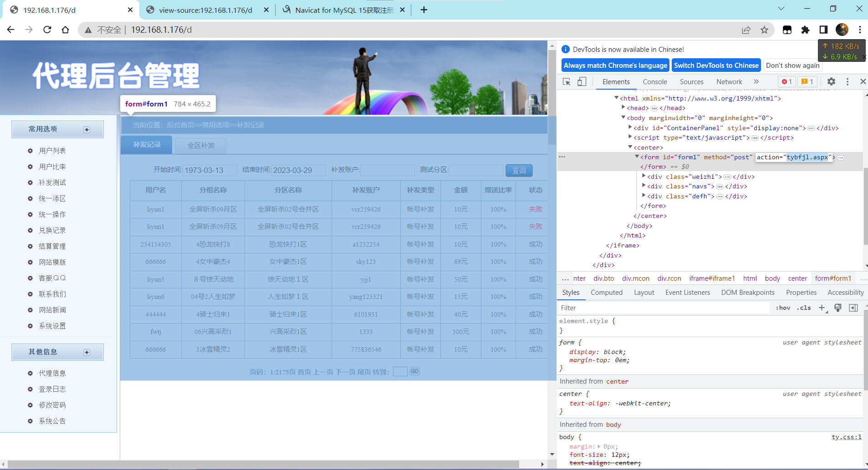The width and height of the screenshot is (868, 470).
Task: Click the 补发账户 input field
Action: 387,170
